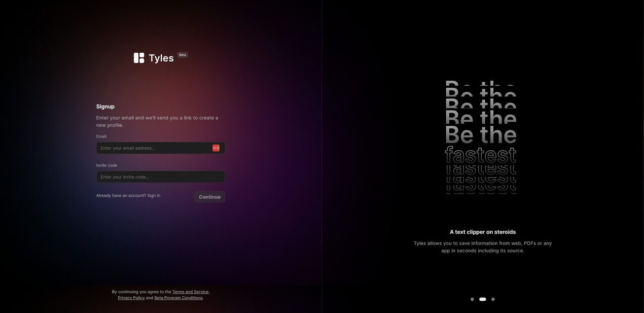
Task: Click the 'Tyles allows you to save' description
Action: tap(483, 247)
